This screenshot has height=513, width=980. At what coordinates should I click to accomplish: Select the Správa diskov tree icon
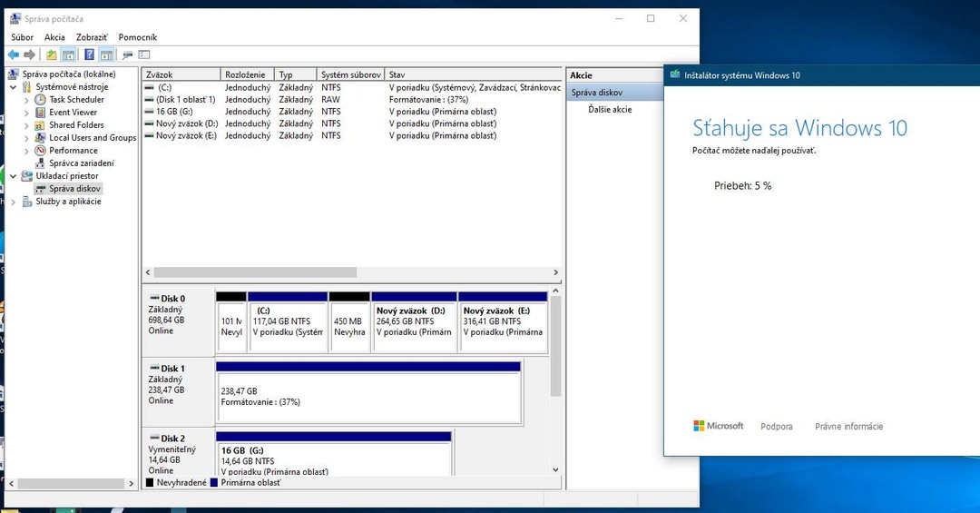coord(41,189)
